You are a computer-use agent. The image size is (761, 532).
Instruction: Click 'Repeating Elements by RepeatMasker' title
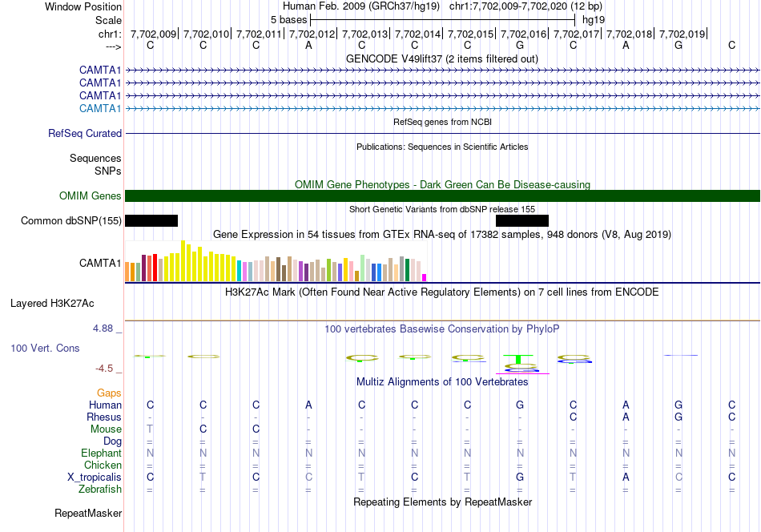[442, 502]
